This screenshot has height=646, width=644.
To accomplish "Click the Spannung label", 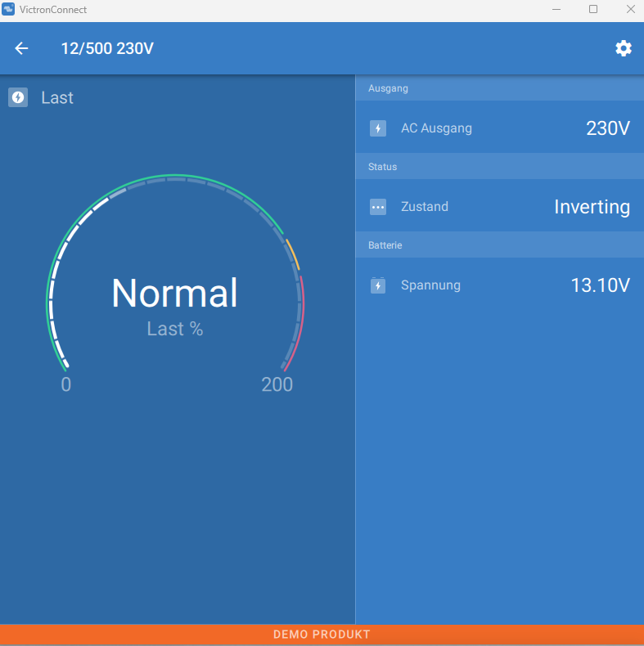I will coord(430,285).
